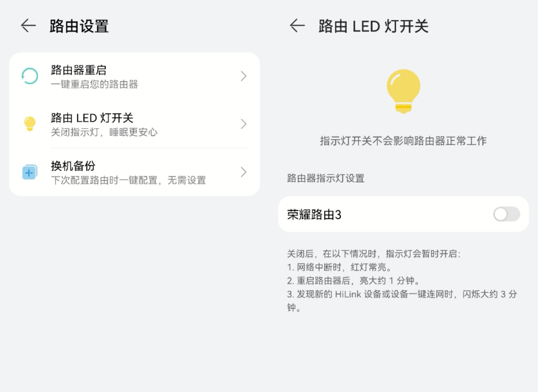Click the 荣耀路由3 device label
The height and width of the screenshot is (392, 538).
(x=314, y=215)
